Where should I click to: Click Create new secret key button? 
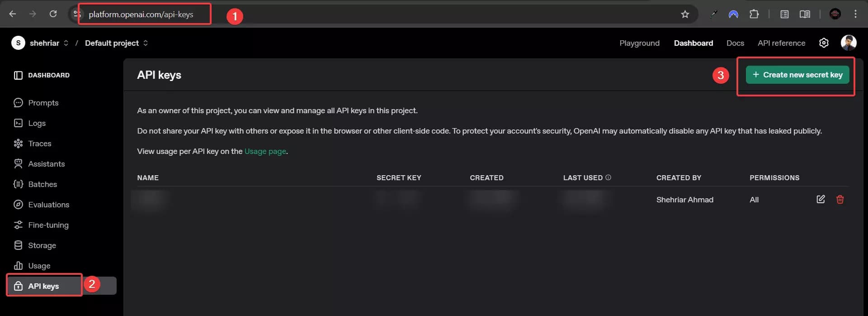point(797,75)
